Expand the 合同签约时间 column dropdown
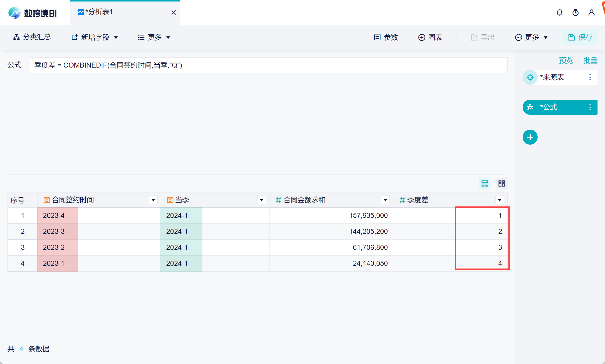The image size is (605, 364). (x=153, y=200)
